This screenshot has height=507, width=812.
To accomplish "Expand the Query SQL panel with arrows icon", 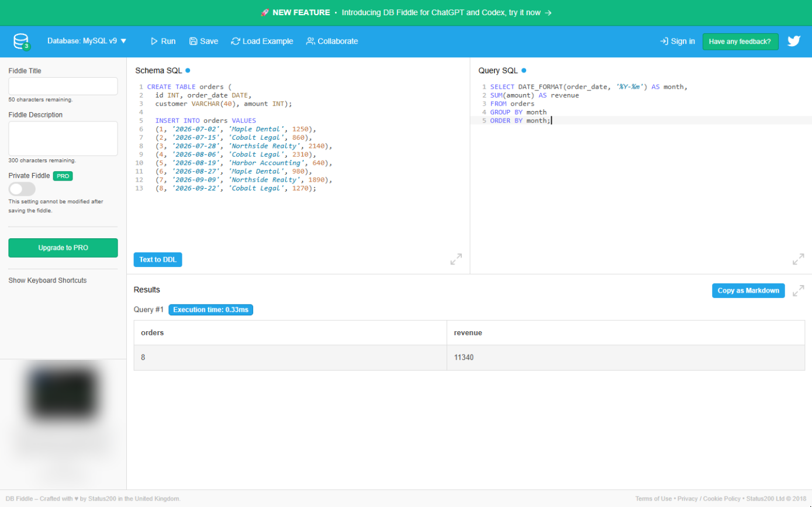I will point(798,259).
